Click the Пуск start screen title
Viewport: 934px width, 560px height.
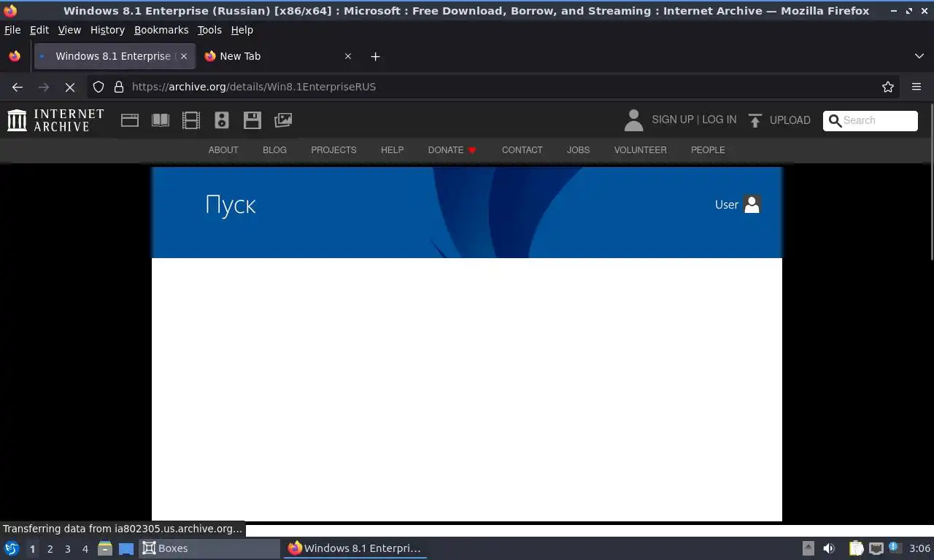[x=231, y=205]
